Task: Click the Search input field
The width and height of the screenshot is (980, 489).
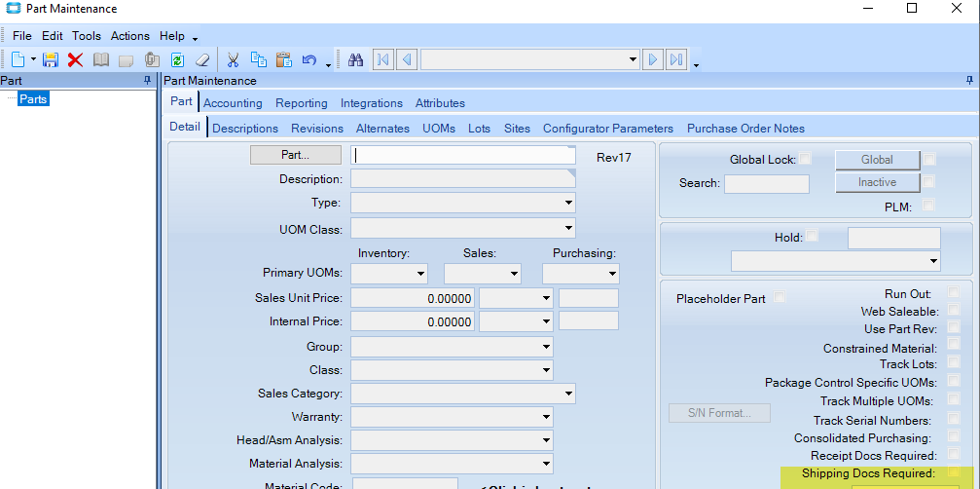Action: [x=766, y=183]
